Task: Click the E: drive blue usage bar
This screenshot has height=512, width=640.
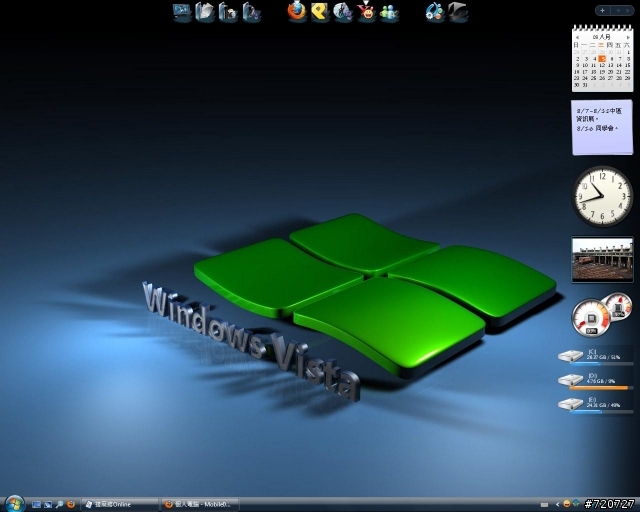Action: click(x=602, y=412)
